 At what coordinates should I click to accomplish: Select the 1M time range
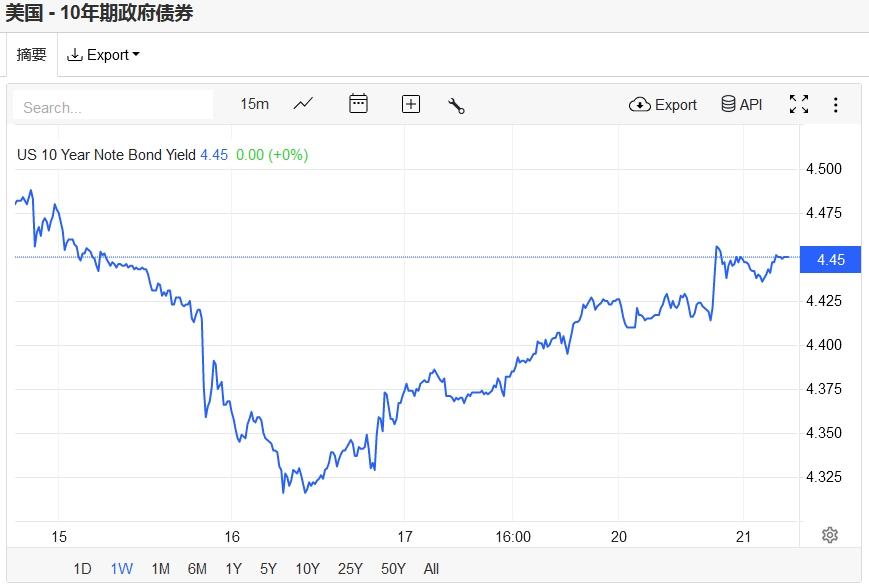tap(160, 569)
